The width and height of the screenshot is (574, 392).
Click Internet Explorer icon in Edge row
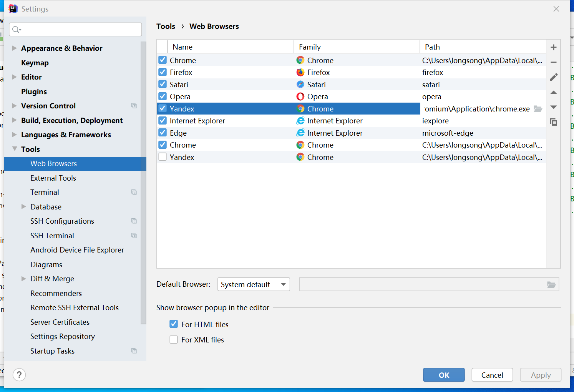tap(300, 133)
